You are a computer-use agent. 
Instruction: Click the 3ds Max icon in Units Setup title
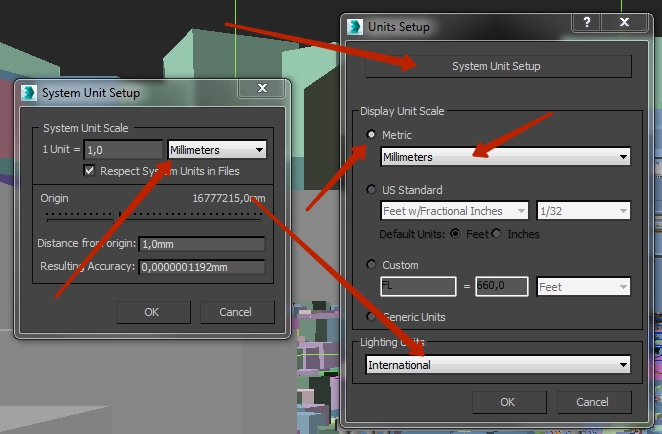pos(355,27)
